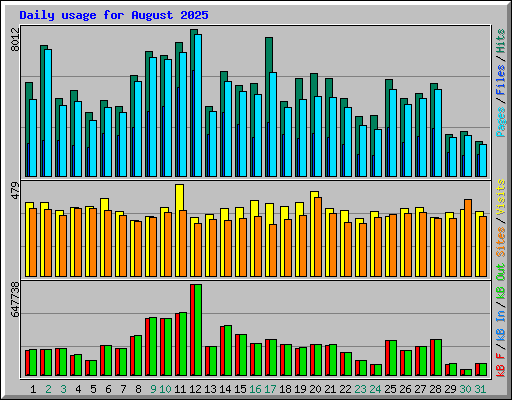Select day label 3 on the x-axis
The image size is (512, 400).
[x=63, y=389]
